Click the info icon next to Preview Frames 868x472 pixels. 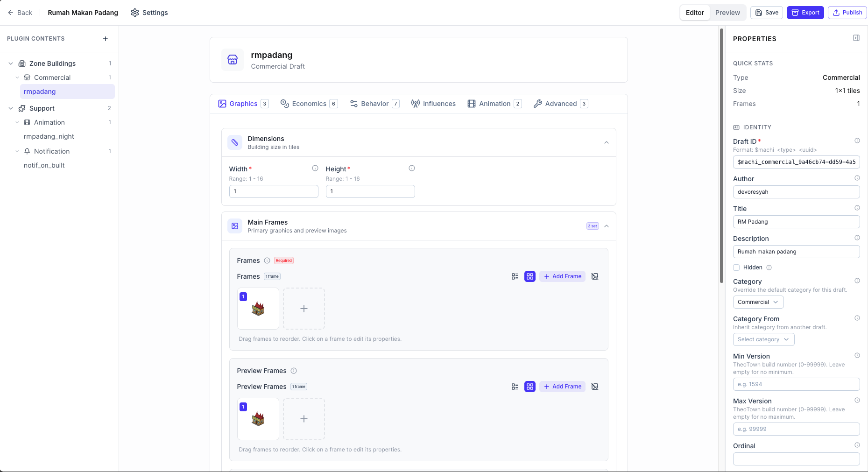[x=294, y=371]
